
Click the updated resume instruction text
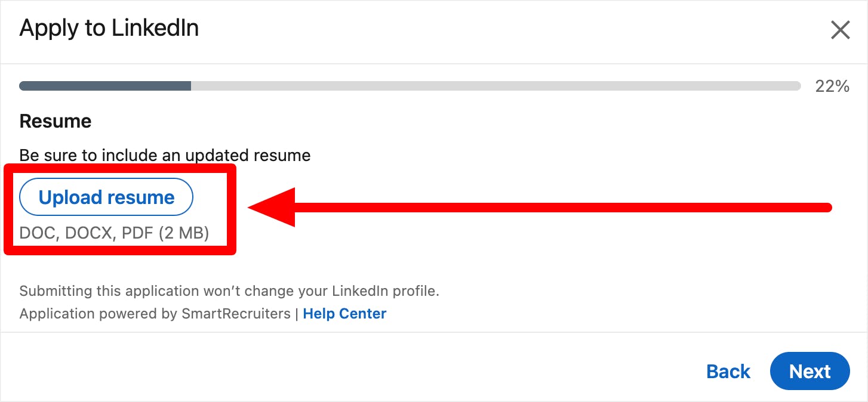coord(165,155)
